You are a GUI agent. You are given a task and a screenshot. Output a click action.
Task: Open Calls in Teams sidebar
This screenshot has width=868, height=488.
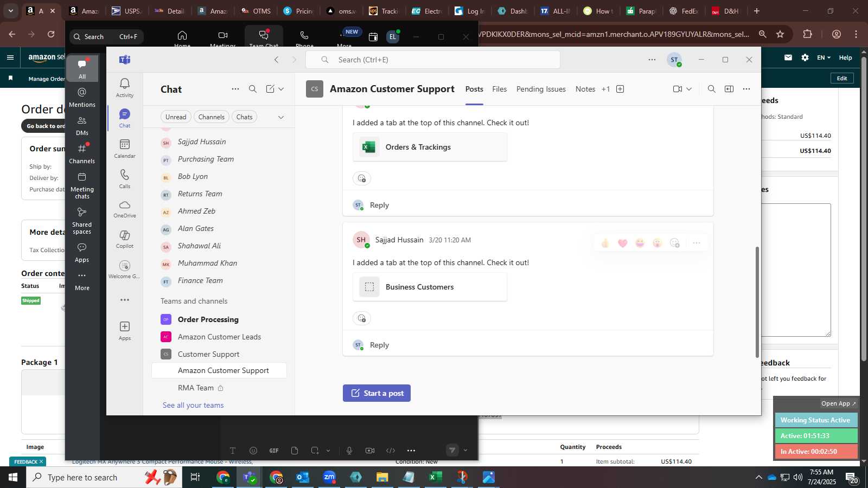click(x=125, y=178)
